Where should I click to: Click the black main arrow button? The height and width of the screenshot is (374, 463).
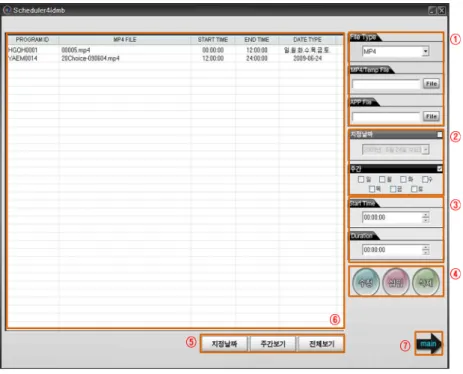click(429, 343)
